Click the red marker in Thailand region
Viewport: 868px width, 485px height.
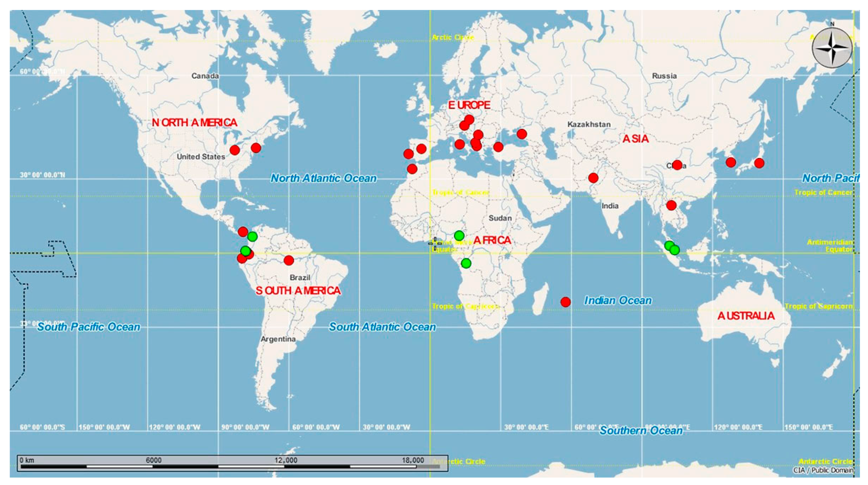click(671, 205)
